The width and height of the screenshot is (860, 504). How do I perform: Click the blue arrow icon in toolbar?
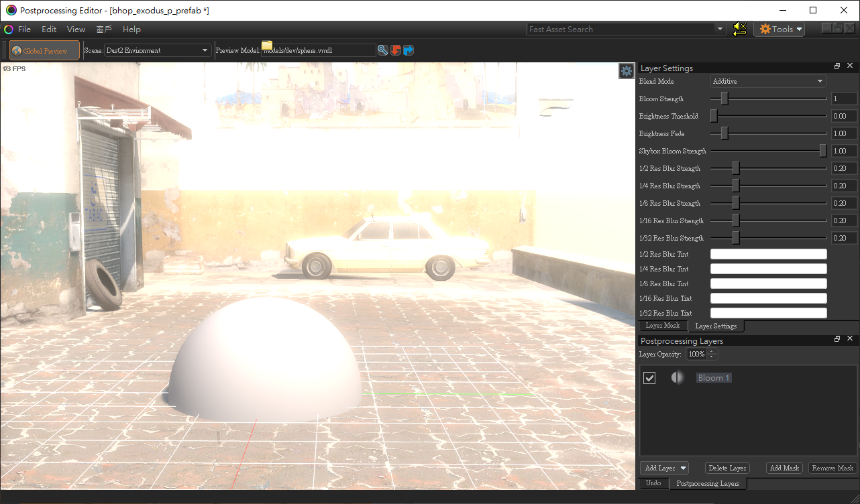(x=408, y=50)
